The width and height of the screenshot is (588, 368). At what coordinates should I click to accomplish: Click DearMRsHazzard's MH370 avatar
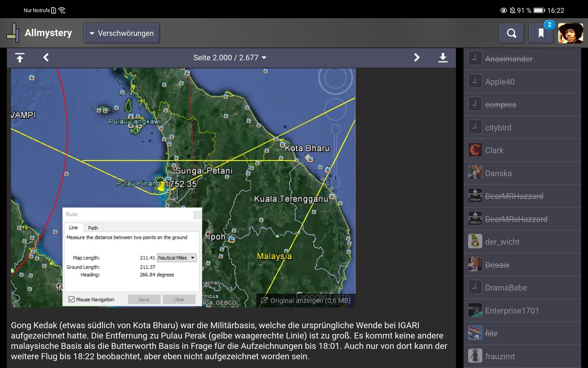475,218
